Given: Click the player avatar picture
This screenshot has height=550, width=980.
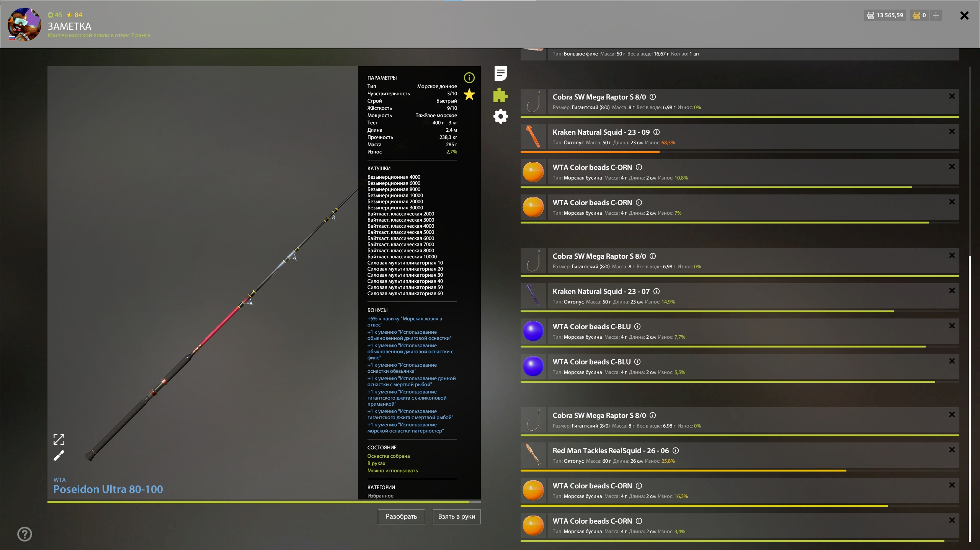Looking at the screenshot, I should [x=24, y=24].
